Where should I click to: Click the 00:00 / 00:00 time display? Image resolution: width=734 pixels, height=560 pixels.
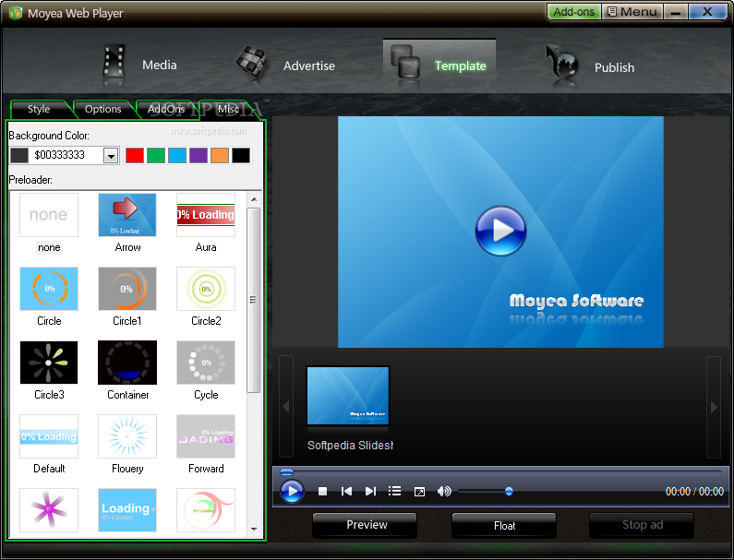694,491
